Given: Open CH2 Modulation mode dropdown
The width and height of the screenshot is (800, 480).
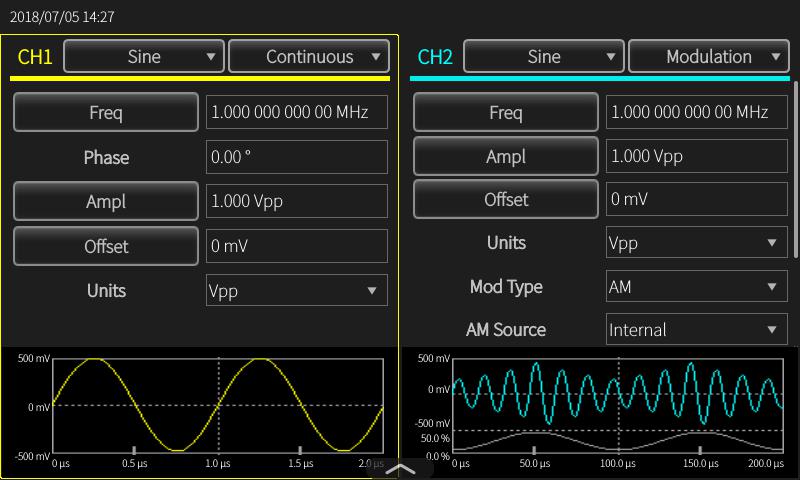Looking at the screenshot, I should coord(709,56).
